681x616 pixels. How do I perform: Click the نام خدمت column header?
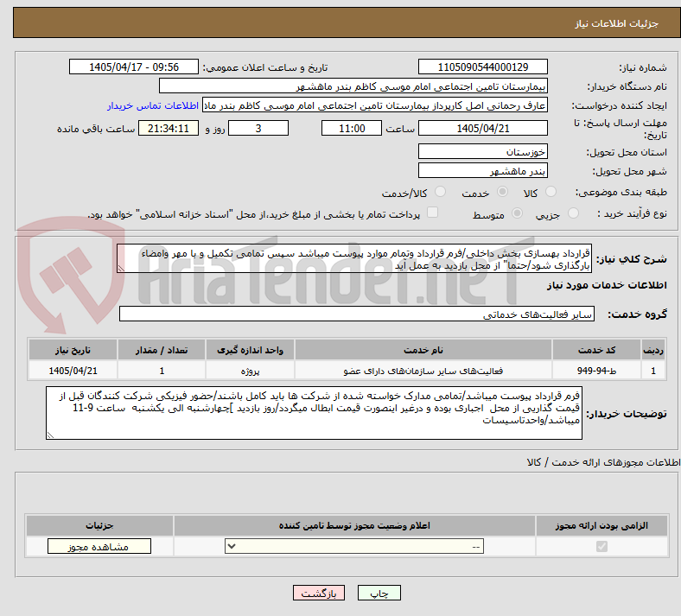tap(423, 350)
